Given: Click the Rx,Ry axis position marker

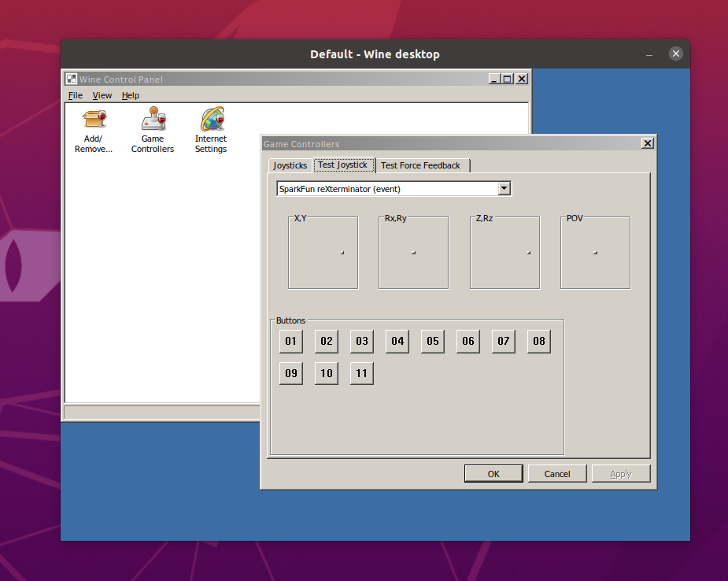Looking at the screenshot, I should point(414,253).
